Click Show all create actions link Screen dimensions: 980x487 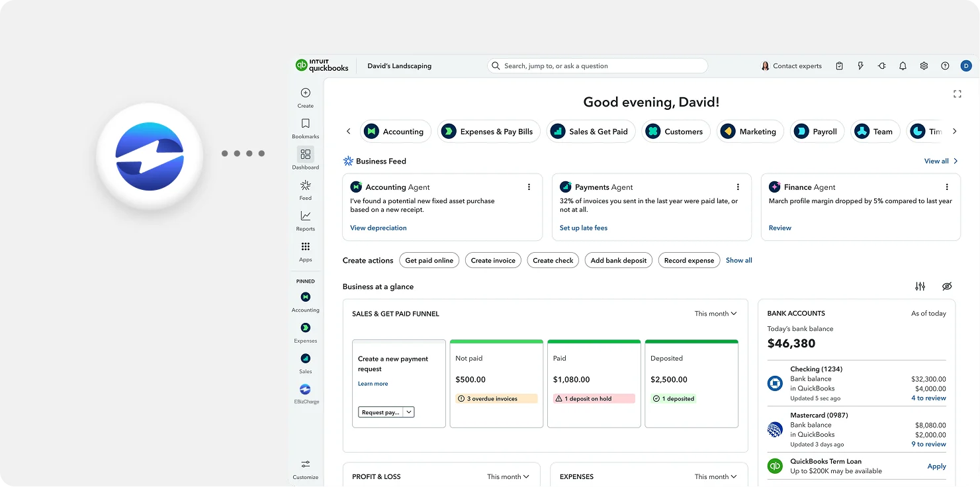pyautogui.click(x=739, y=260)
